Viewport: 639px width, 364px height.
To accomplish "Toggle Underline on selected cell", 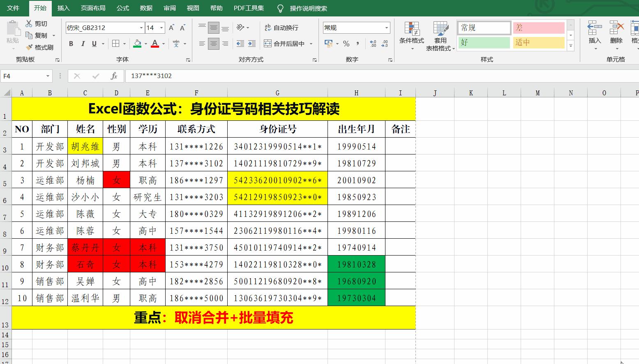I will [94, 43].
